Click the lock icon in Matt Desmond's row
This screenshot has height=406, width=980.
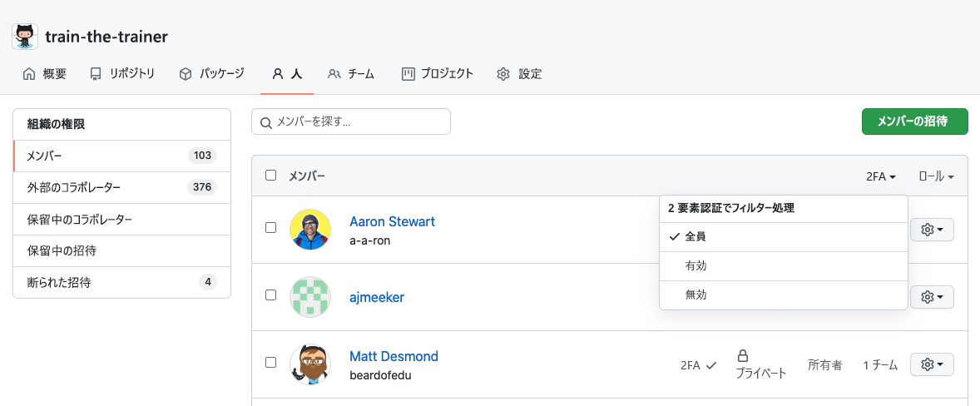[743, 356]
